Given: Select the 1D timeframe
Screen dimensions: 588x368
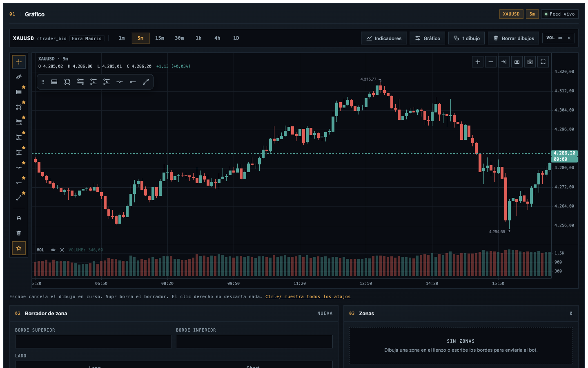Looking at the screenshot, I should [236, 38].
